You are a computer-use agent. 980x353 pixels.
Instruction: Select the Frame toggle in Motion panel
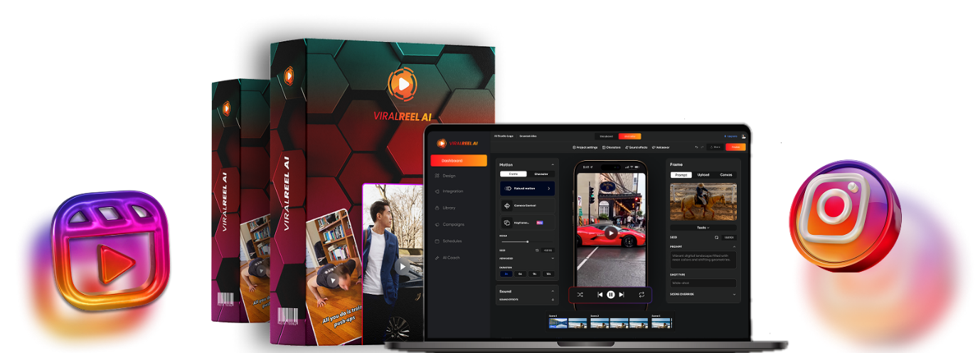point(513,174)
